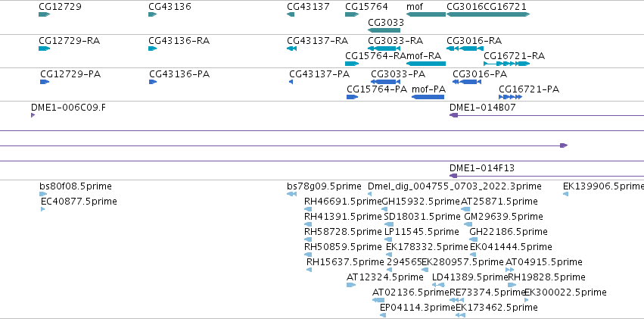Click the RH50859.5prime label

tap(343, 247)
